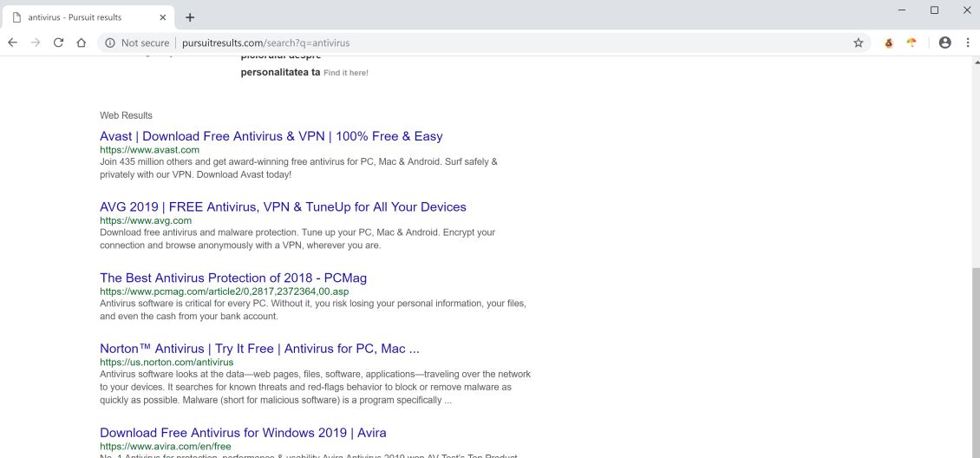Open the umbrella extension icon
Image resolution: width=980 pixels, height=458 pixels.
[911, 43]
